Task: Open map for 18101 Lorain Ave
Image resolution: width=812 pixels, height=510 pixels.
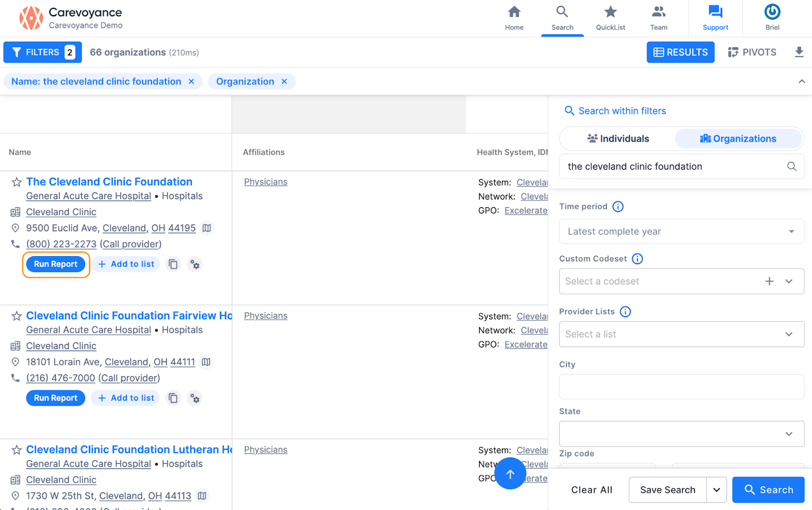Action: 206,362
